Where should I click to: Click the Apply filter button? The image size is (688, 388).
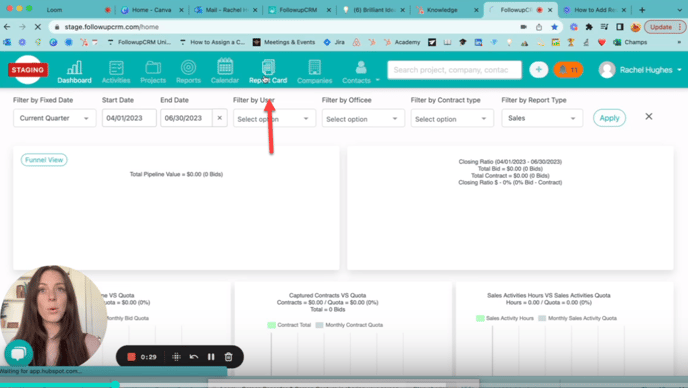click(x=609, y=118)
